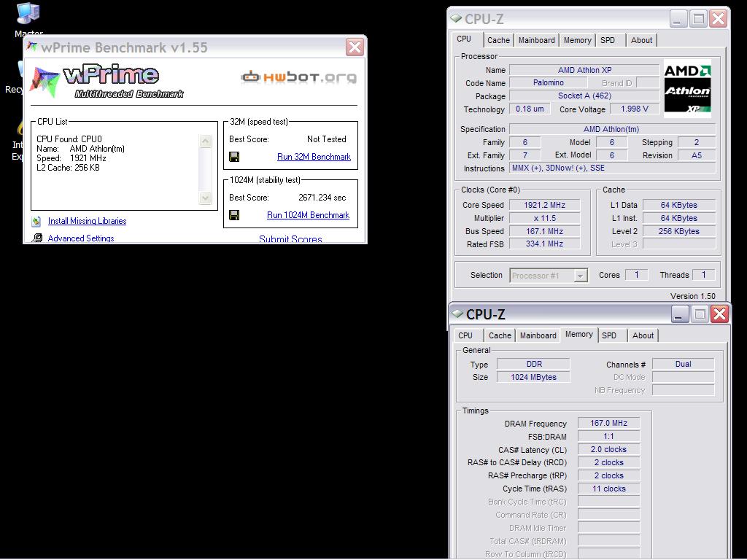747x560 pixels.
Task: Switch to Cache tab in lower CPU-Z
Action: coord(500,335)
